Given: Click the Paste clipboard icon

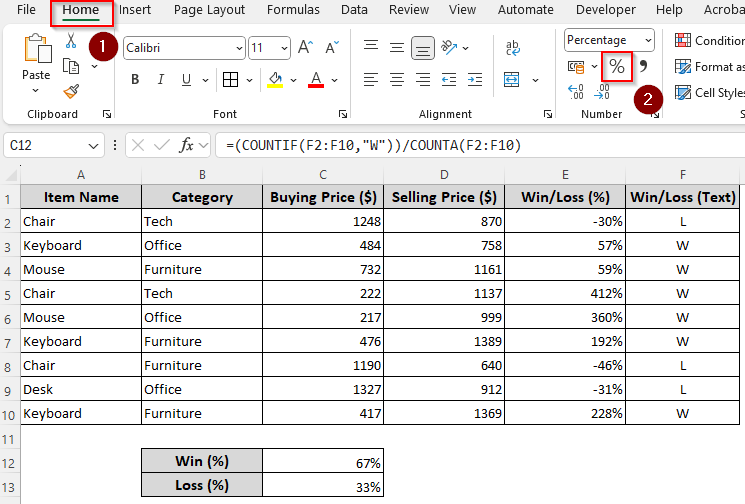Looking at the screenshot, I should [38, 48].
